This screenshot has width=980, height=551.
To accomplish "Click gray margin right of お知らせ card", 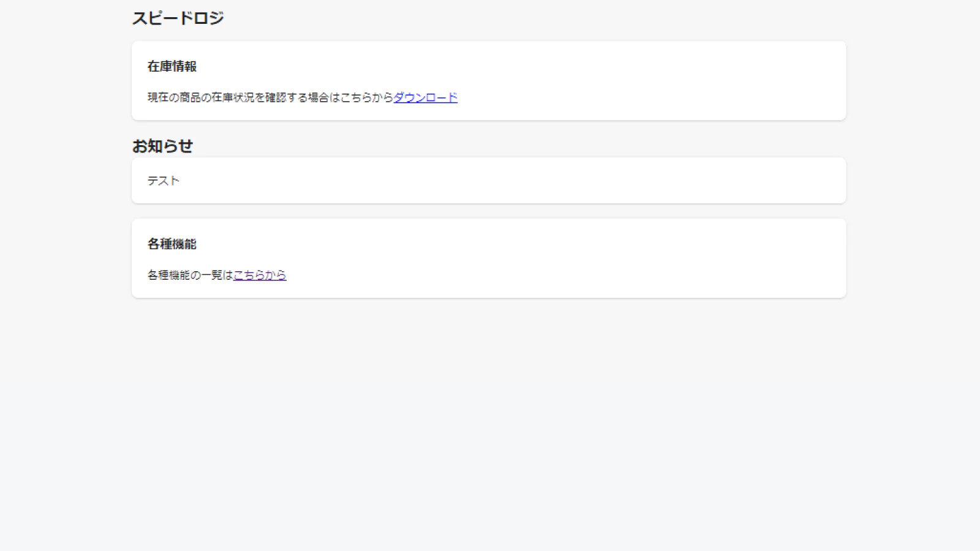I will (913, 181).
